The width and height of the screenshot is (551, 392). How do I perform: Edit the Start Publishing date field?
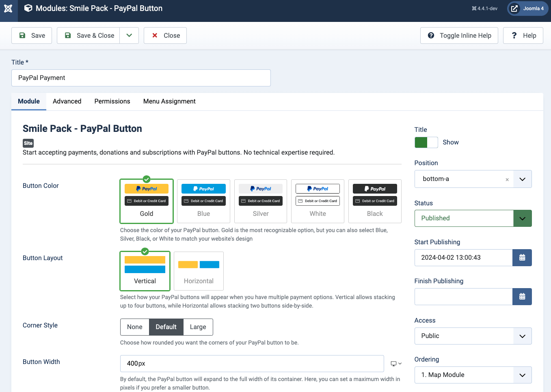pyautogui.click(x=463, y=258)
